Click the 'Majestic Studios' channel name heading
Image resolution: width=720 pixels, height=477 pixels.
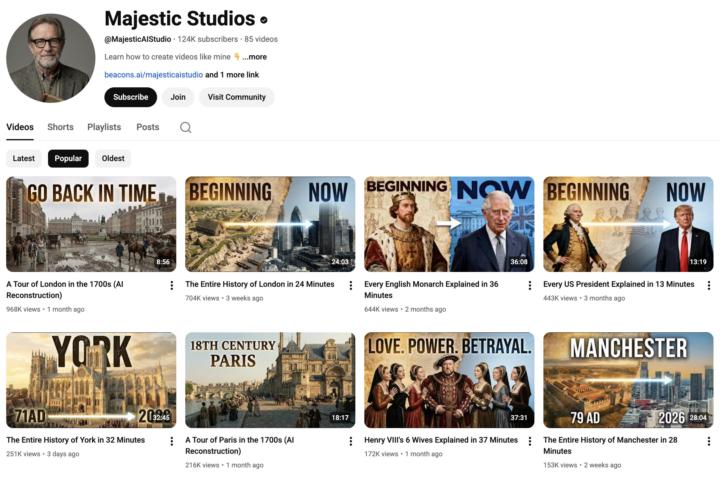tap(180, 19)
